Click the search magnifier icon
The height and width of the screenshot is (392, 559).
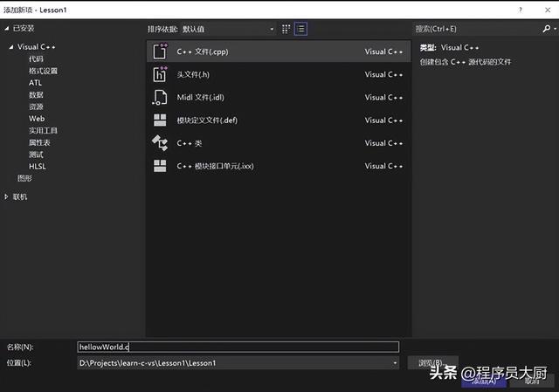546,29
